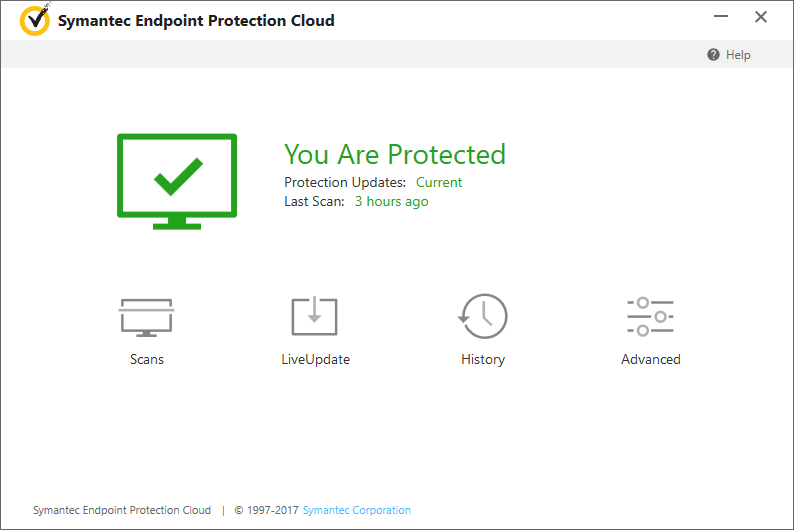Screen dimensions: 794x530
Task: Click the Symantec logo in title bar
Action: [34, 21]
